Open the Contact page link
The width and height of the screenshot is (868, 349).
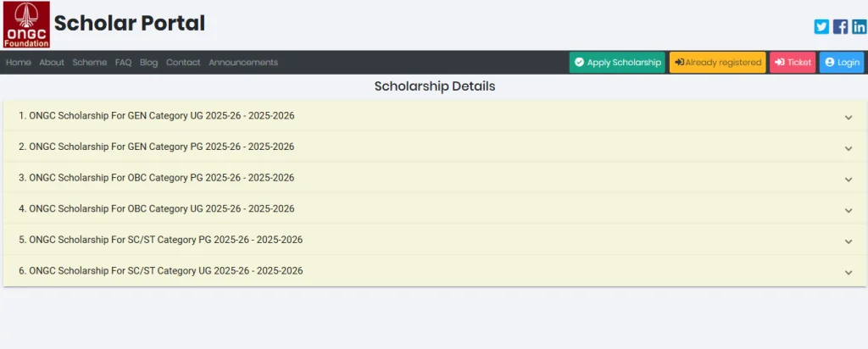[x=183, y=63]
